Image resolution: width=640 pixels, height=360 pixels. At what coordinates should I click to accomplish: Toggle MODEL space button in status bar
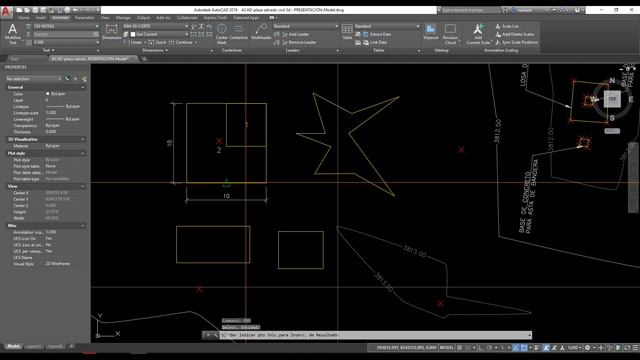(x=447, y=348)
